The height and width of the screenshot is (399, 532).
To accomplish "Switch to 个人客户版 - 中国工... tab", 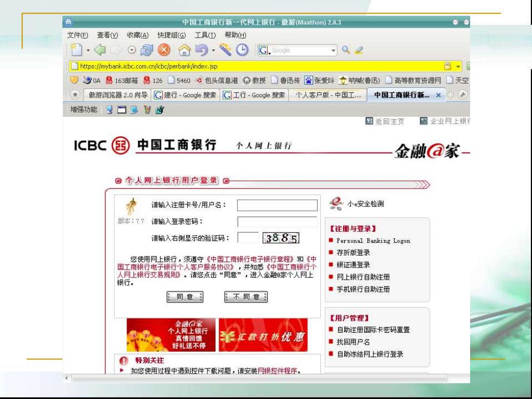I will pyautogui.click(x=328, y=95).
